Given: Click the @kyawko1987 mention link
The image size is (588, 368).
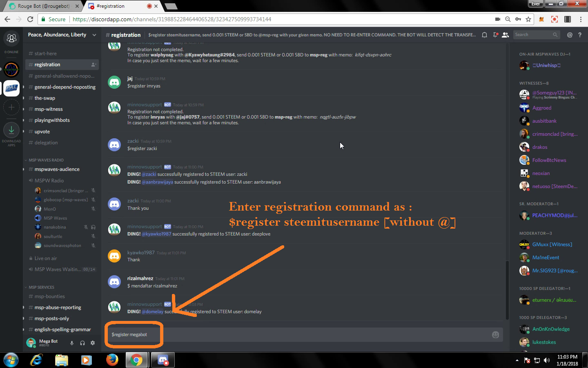Looking at the screenshot, I should pyautogui.click(x=156, y=234).
